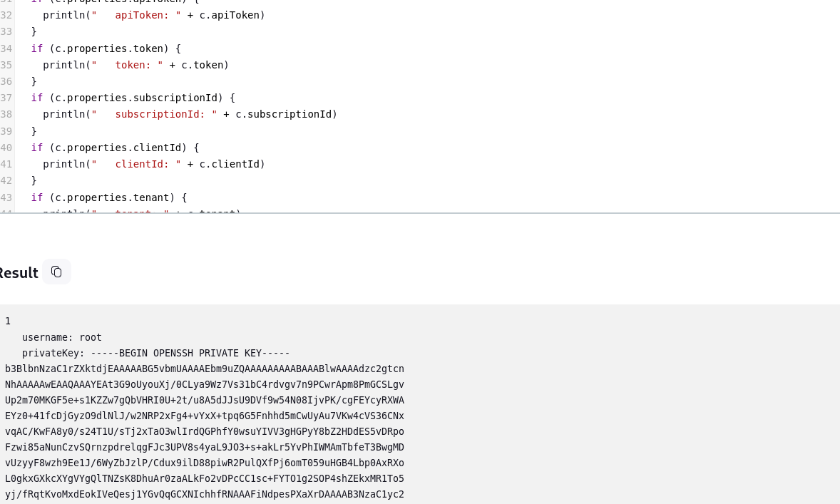Copy the Result output to clipboard
Screen dimensions: 840x504
point(56,272)
